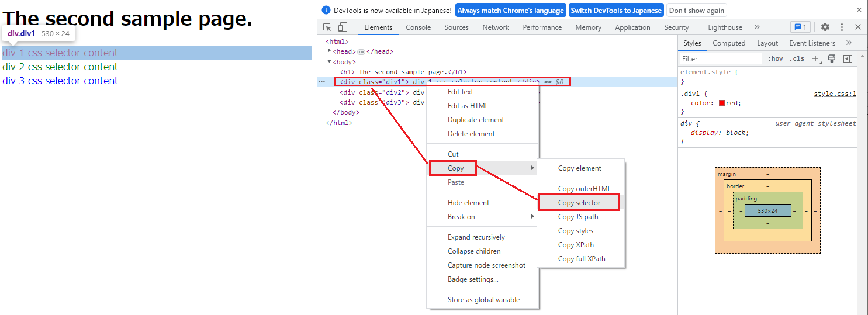The height and width of the screenshot is (315, 868).
Task: Click the red color swatch in .div1
Action: [722, 103]
